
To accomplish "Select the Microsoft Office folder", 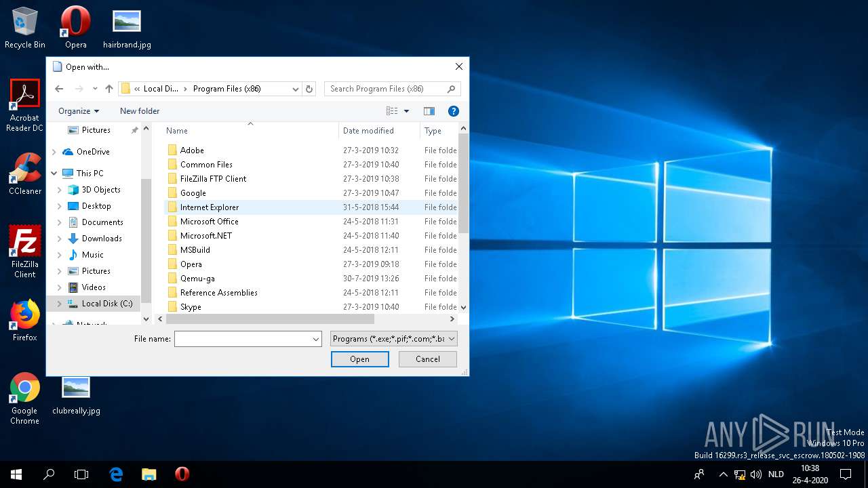I will coord(311,222).
